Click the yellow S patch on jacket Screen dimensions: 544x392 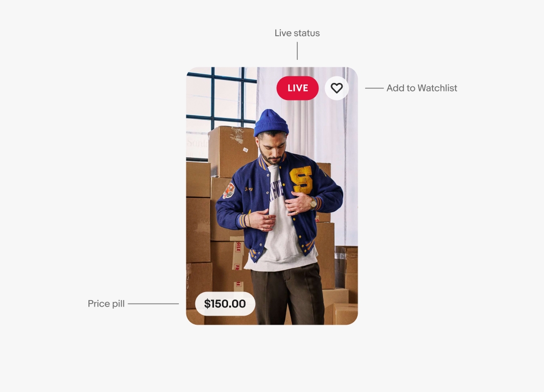point(301,179)
